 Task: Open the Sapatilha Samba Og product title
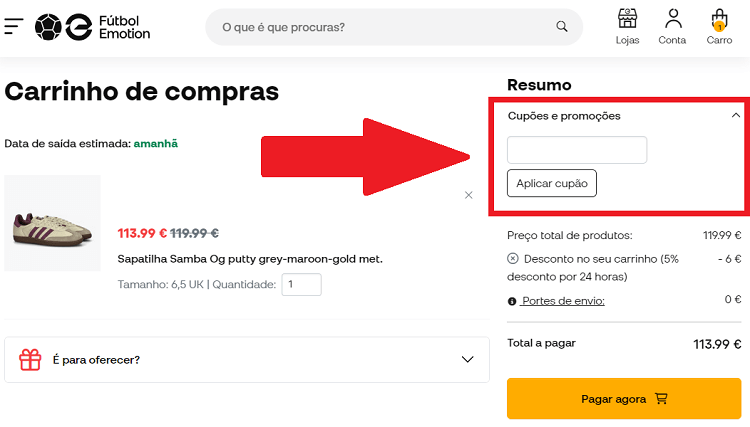coord(250,259)
